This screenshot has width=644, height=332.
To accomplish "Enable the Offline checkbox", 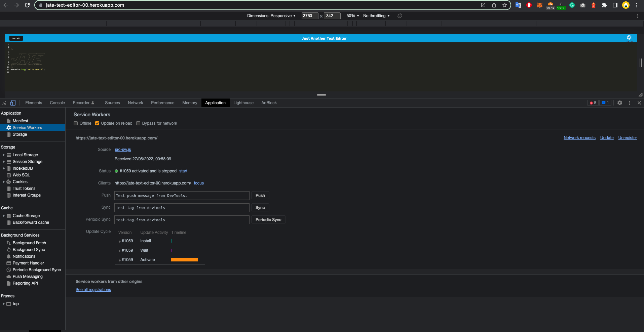I will (75, 123).
